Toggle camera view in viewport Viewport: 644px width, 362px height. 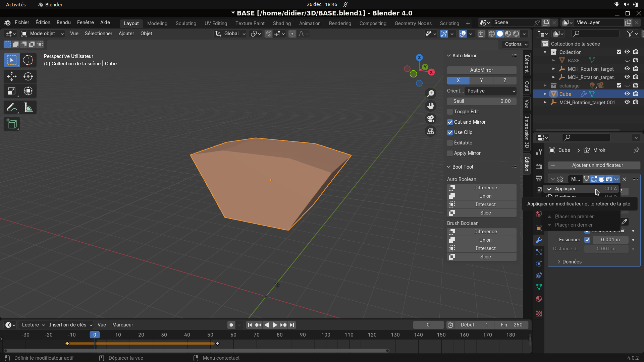click(431, 119)
